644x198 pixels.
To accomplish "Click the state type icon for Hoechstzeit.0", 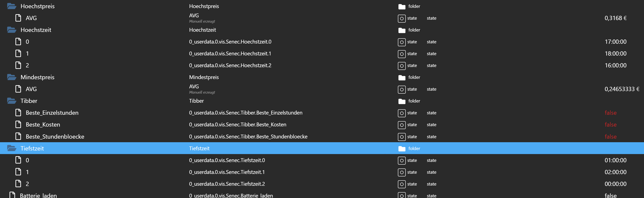I will [x=401, y=42].
